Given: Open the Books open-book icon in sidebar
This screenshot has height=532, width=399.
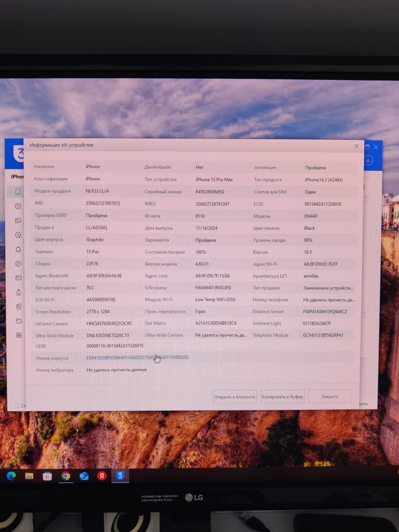Looking at the screenshot, I should (x=18, y=278).
